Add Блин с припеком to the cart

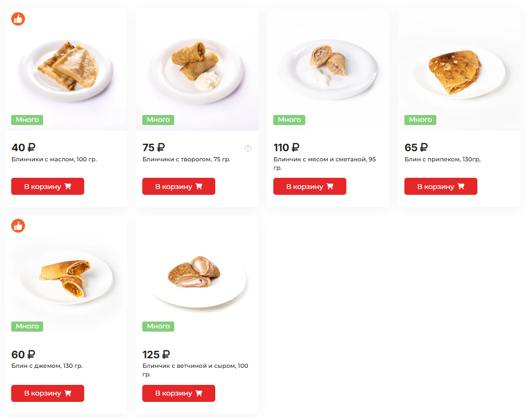[441, 186]
